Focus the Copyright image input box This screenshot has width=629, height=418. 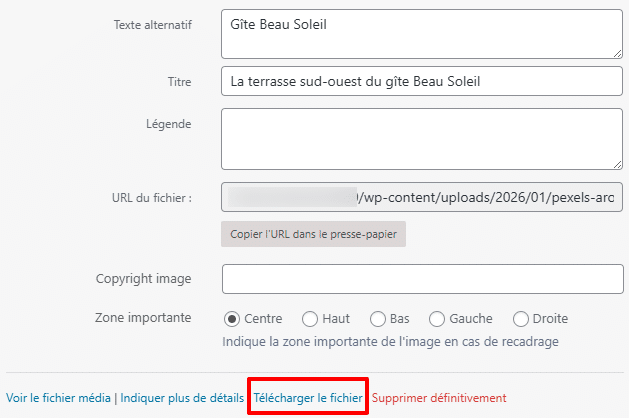pos(421,278)
